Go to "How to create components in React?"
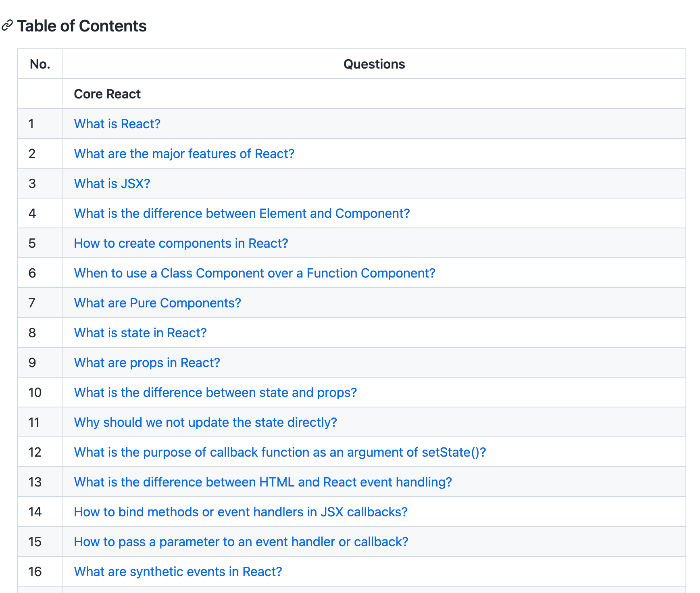Image resolution: width=700 pixels, height=593 pixels. tap(181, 243)
